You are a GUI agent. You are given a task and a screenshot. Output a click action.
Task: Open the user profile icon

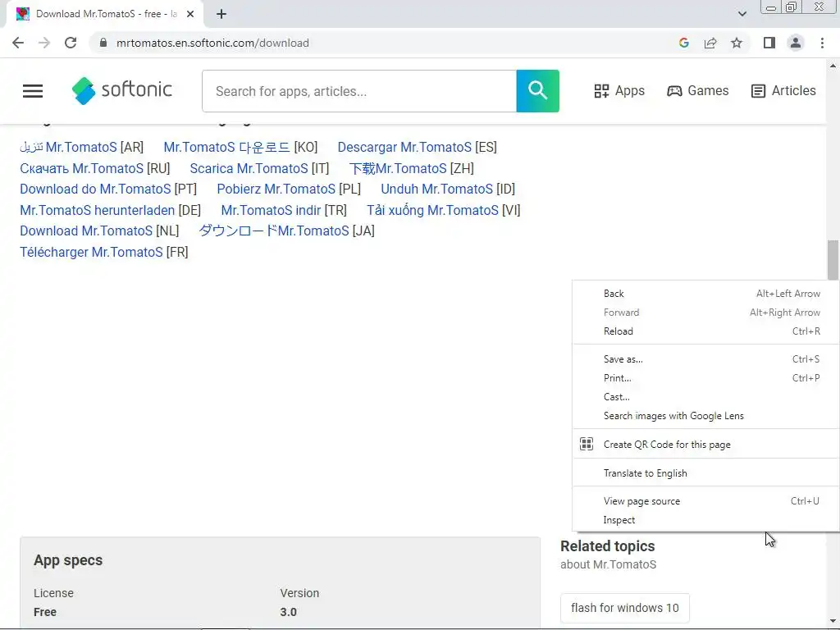pyautogui.click(x=796, y=43)
